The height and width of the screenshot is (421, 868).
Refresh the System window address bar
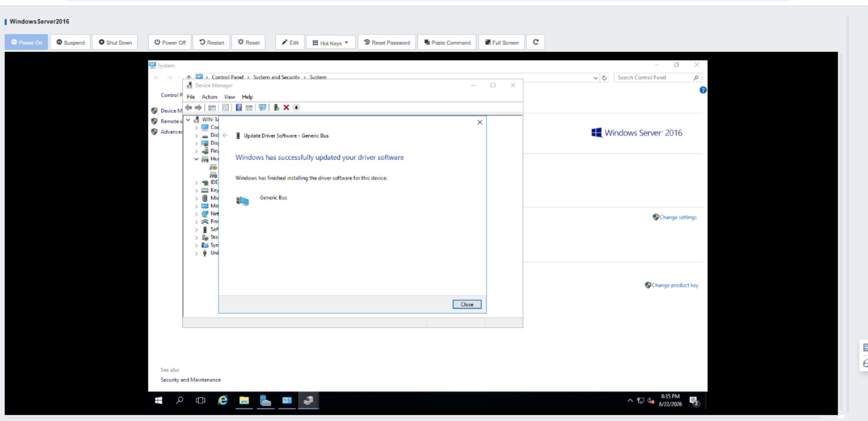[x=604, y=78]
